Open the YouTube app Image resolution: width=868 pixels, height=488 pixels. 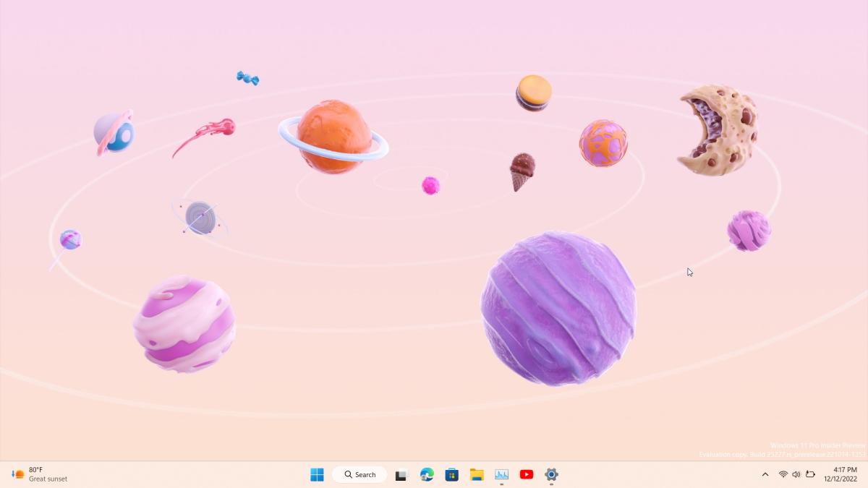click(525, 475)
